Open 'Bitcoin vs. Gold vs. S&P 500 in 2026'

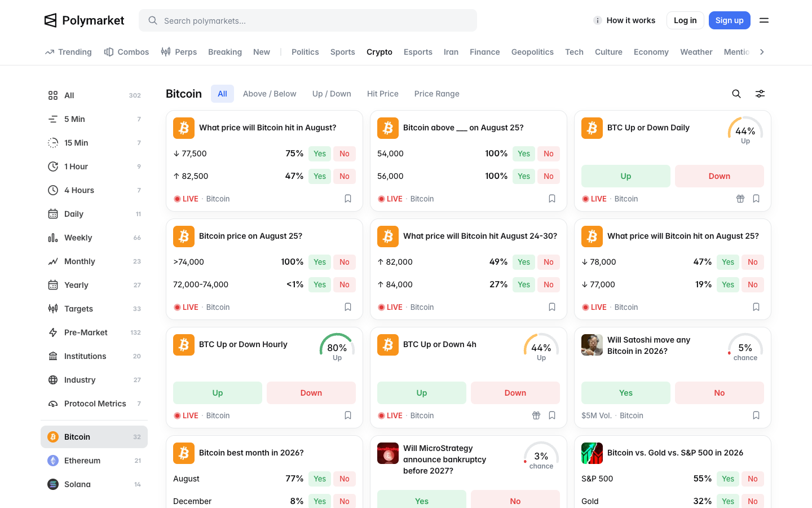675,453
